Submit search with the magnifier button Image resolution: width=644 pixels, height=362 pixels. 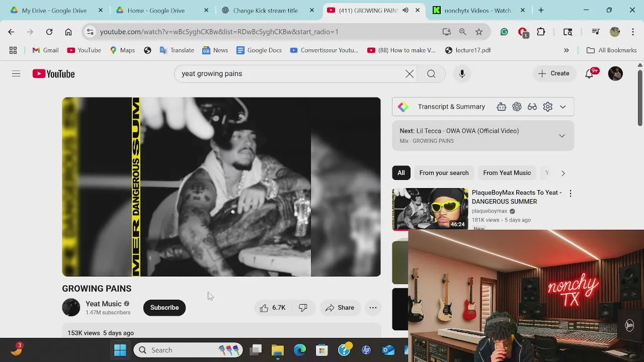pyautogui.click(x=431, y=74)
